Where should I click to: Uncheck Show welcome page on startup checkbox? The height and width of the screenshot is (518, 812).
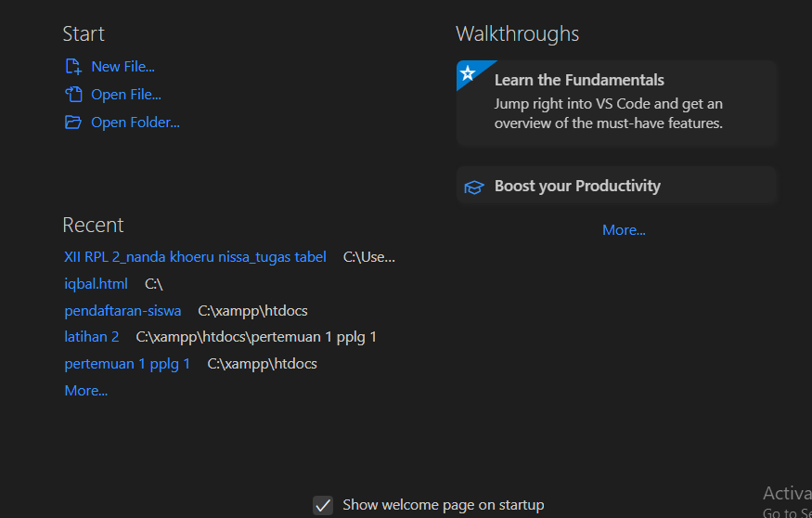click(x=323, y=505)
